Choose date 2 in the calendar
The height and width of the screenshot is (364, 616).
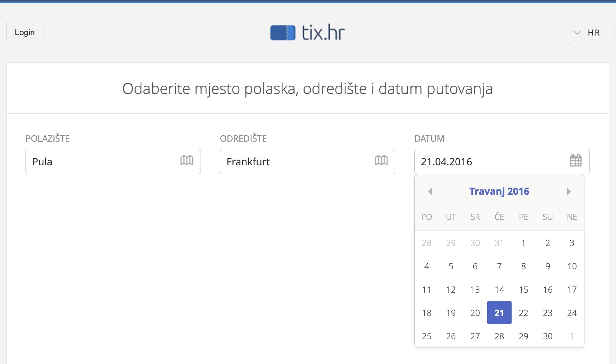548,243
